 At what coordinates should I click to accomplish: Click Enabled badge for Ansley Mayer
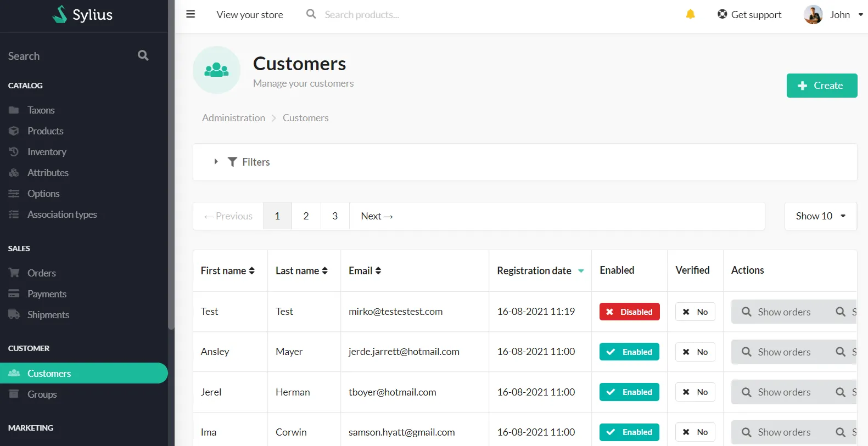629,352
